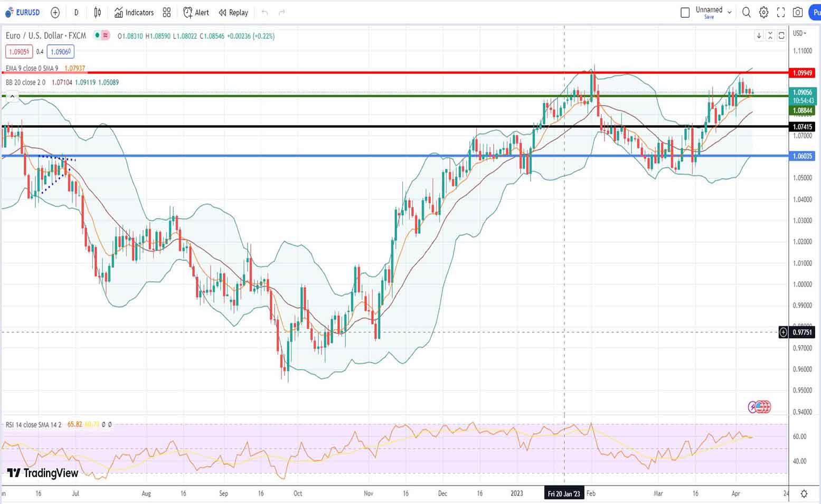This screenshot has height=504, width=821.
Task: Click the events flag icons on chart
Action: tap(759, 406)
